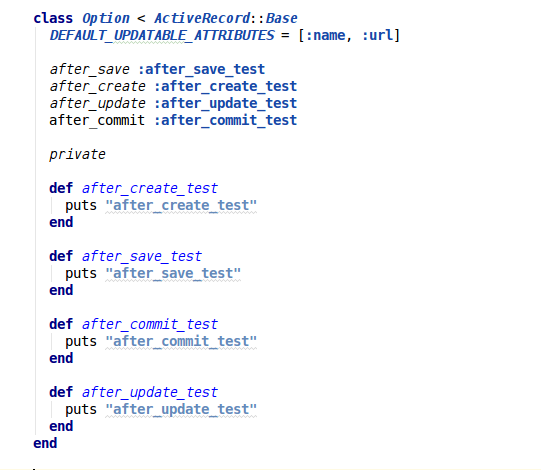The width and height of the screenshot is (541, 470).
Task: Click the :after_commit_test symbol
Action: (226, 120)
